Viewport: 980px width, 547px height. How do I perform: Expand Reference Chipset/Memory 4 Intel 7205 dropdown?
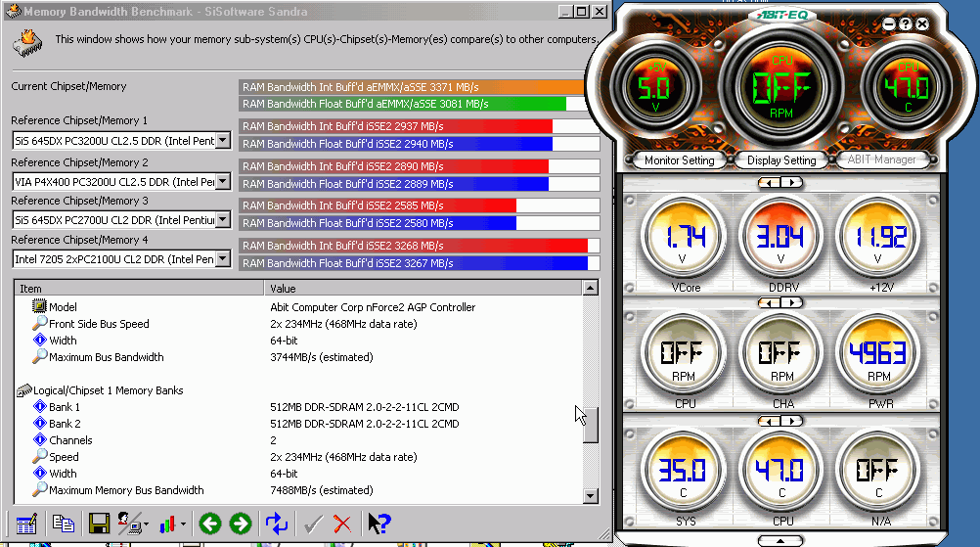coord(222,259)
